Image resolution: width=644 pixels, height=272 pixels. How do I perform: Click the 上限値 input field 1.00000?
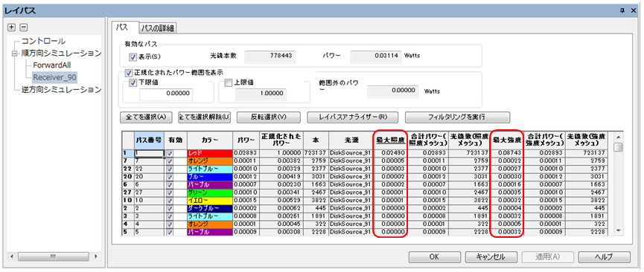261,94
